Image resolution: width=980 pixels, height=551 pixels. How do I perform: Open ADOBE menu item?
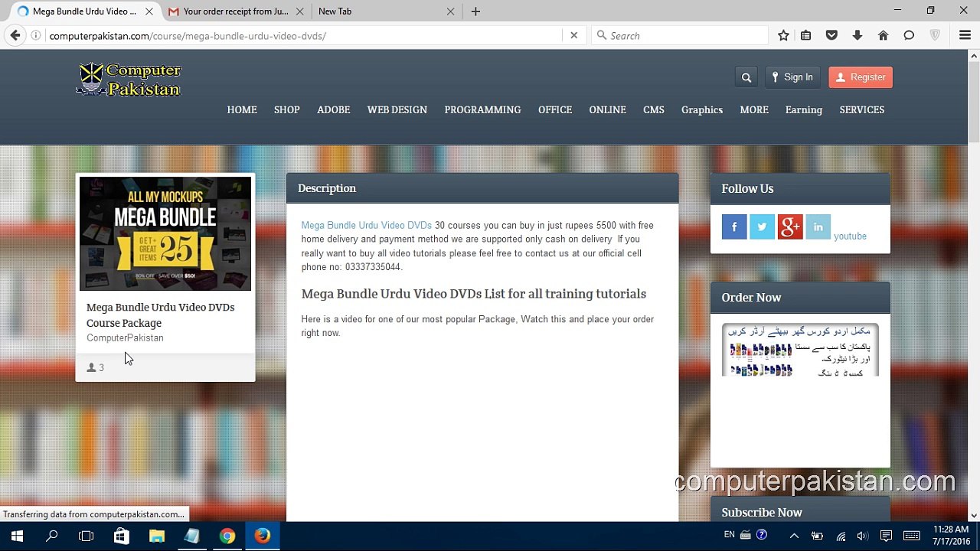pos(334,110)
